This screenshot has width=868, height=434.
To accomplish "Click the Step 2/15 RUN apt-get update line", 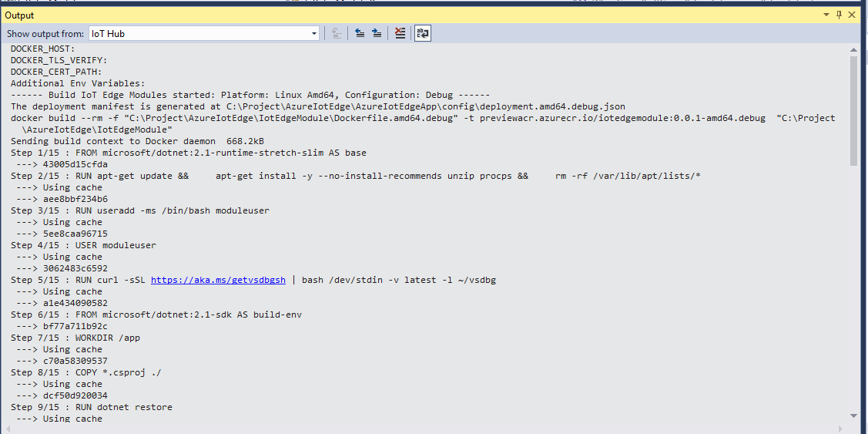I will click(356, 176).
